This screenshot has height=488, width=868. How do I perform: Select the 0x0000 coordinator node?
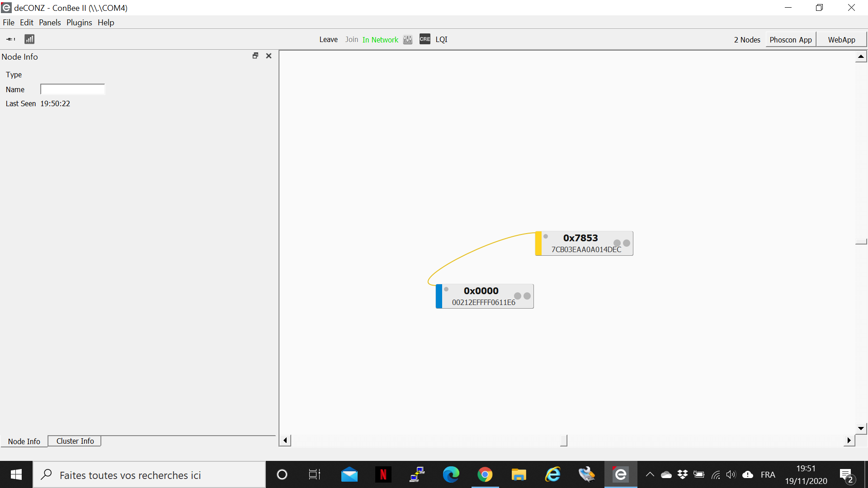485,296
